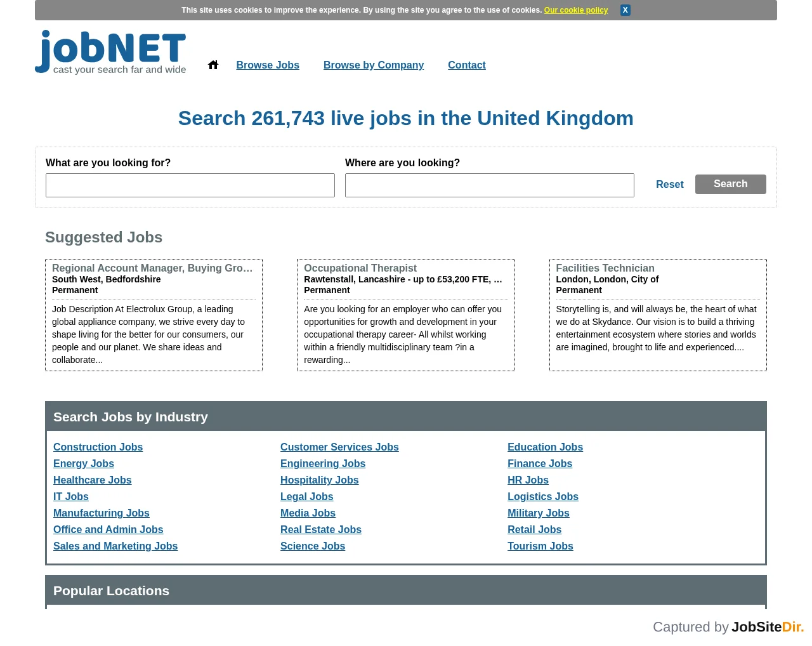Viewport: 812px width, 646px height.
Task: Browse Tourism Jobs
Action: [540, 546]
